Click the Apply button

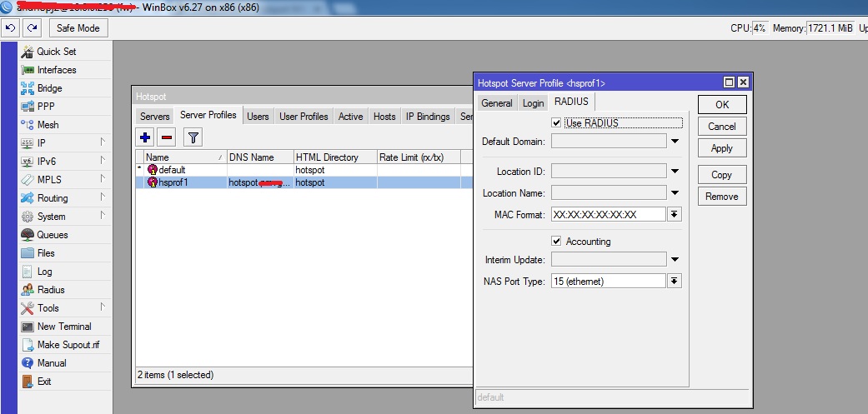[x=722, y=148]
